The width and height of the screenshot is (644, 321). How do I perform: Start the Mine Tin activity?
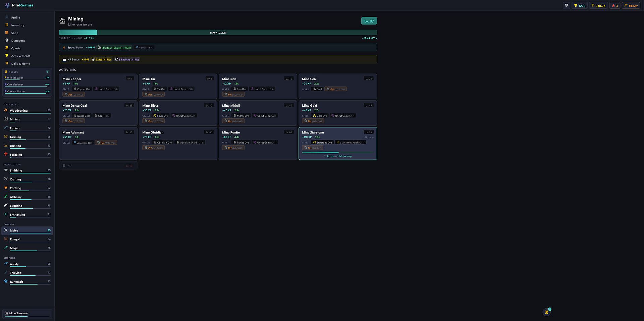[x=178, y=86]
